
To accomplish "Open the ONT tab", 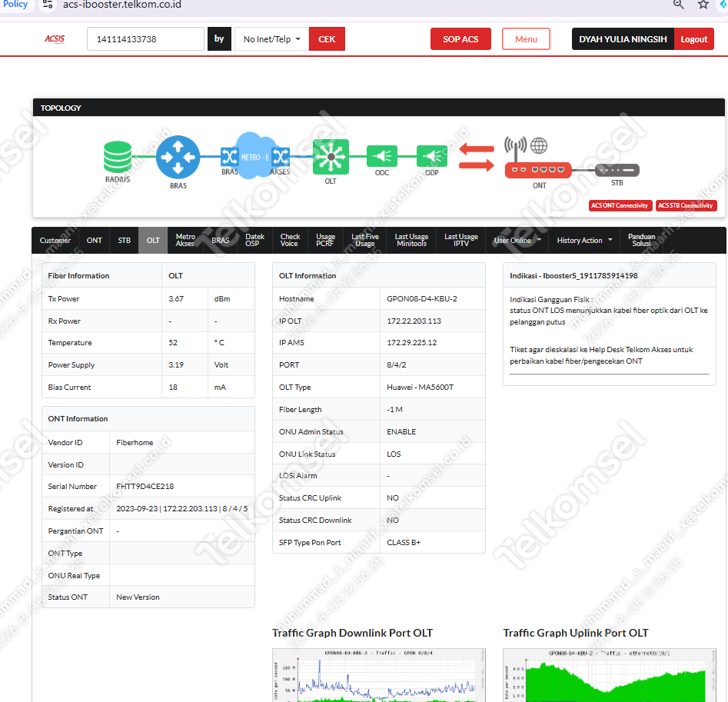I will (x=95, y=241).
